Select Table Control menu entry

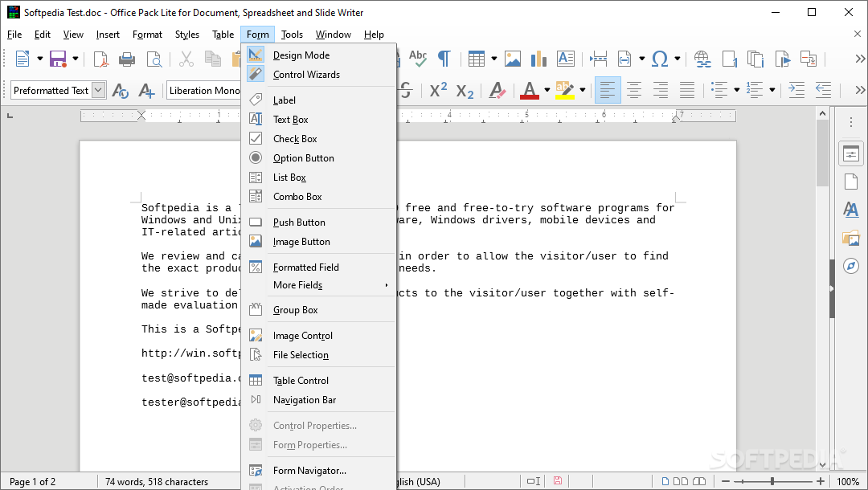(319, 381)
